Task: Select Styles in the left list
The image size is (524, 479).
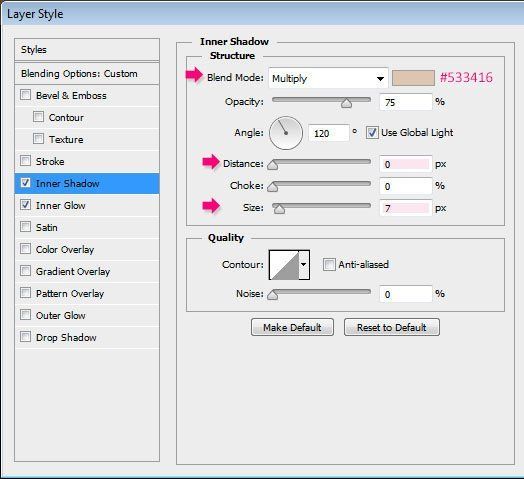Action: [x=87, y=49]
